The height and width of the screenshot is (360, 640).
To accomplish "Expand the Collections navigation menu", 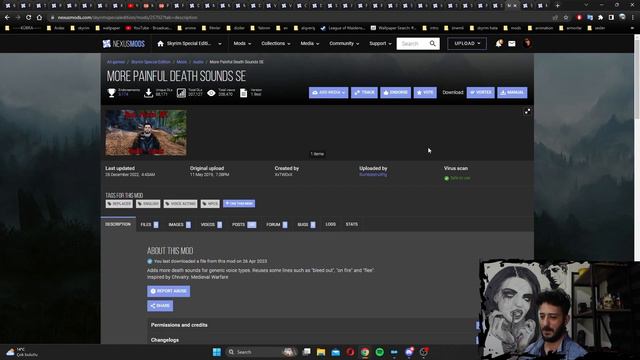I will pyautogui.click(x=276, y=44).
